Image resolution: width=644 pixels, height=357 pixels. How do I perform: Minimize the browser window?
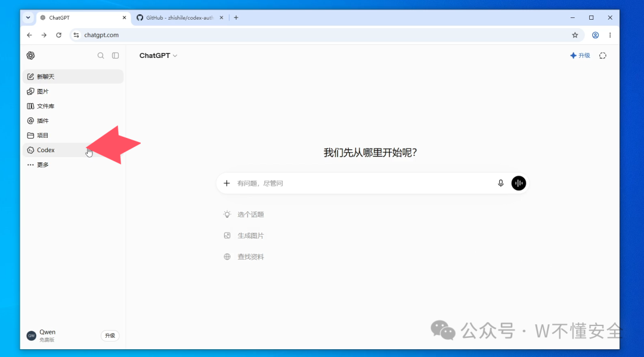(x=572, y=18)
